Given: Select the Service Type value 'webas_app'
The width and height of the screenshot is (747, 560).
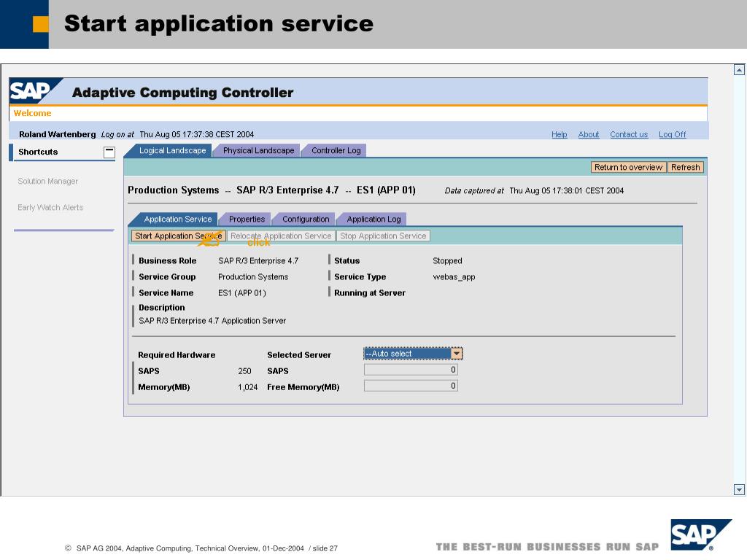Looking at the screenshot, I should point(454,277).
